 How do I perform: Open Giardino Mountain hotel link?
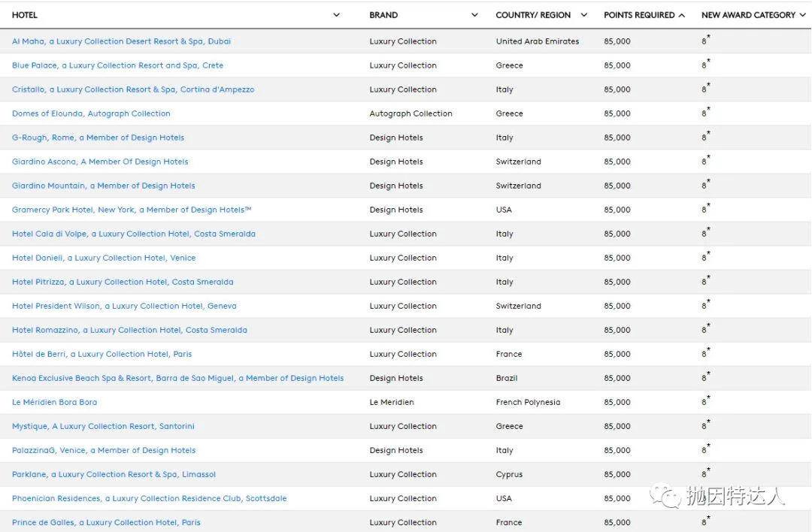[104, 186]
